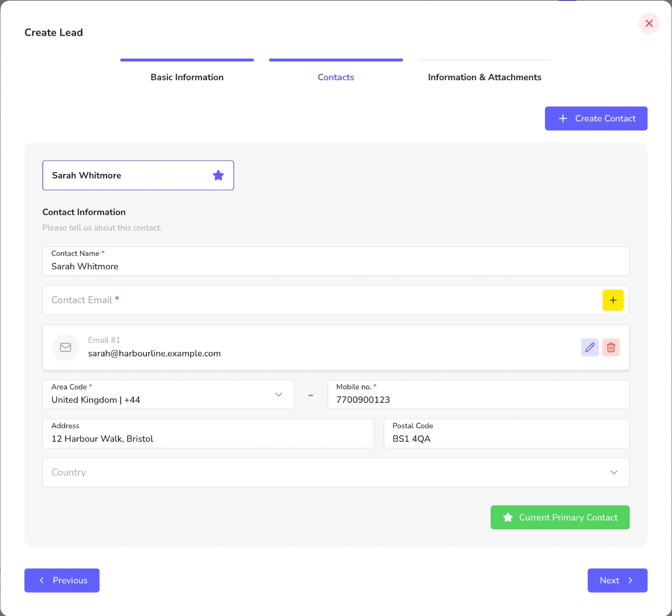
Task: Click the star icon on Sarah Whitmore card
Action: click(x=218, y=175)
